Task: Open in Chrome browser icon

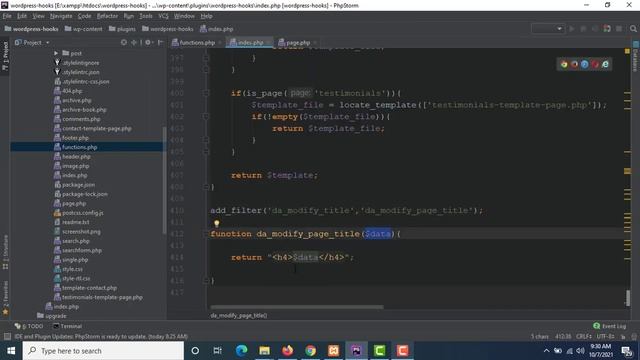Action: (564, 64)
